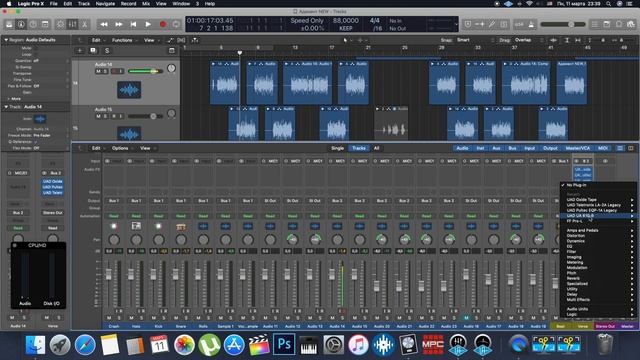Open the tracks area Functions menu
Screen dimensions: 640x360
click(x=124, y=40)
